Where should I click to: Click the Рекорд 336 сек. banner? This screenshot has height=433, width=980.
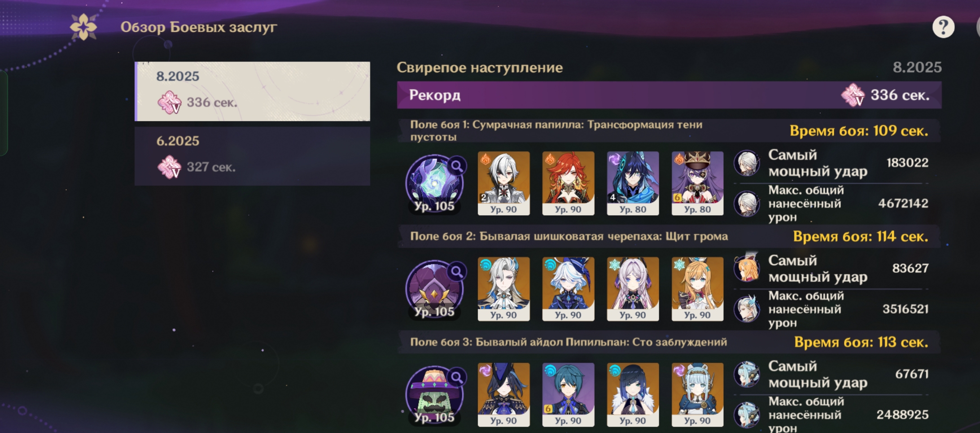tap(669, 95)
